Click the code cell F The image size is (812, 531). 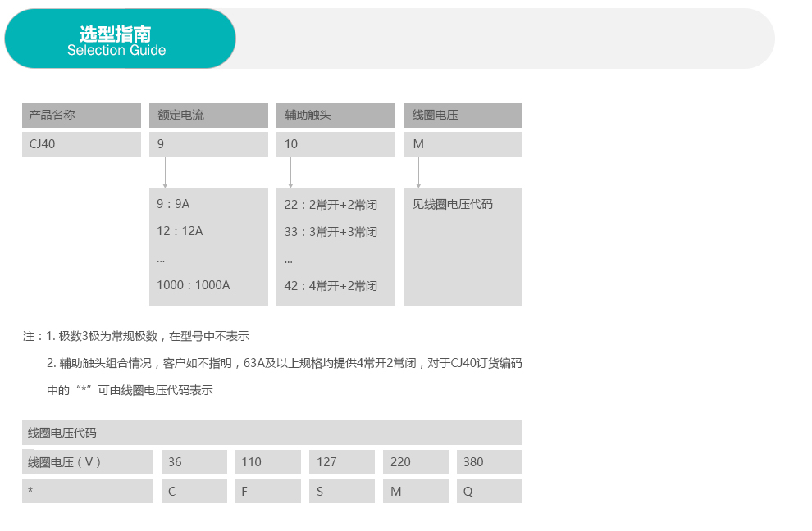pyautogui.click(x=268, y=491)
